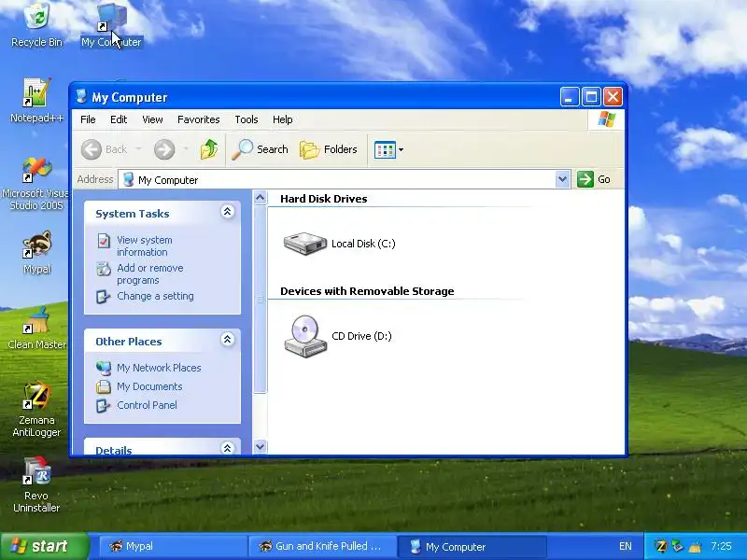Click the Hard Disk Drives group header
The width and height of the screenshot is (747, 560).
click(x=323, y=199)
